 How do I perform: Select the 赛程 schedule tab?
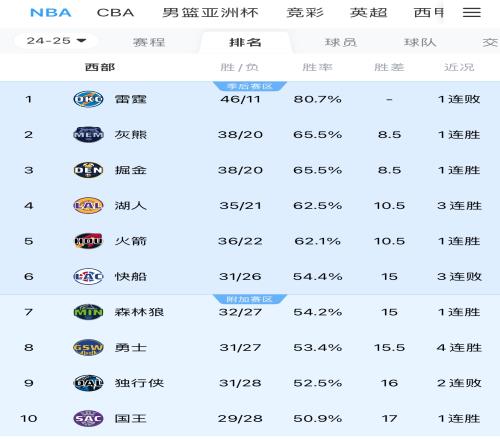coord(149,42)
